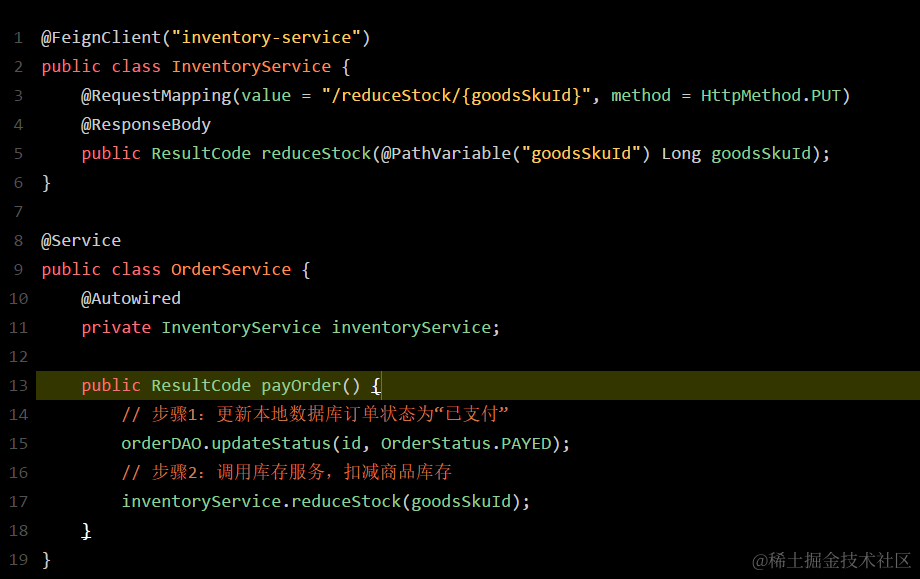Screen dimensions: 920x579
Task: Click reduceStock method name on line 5
Action: [316, 154]
